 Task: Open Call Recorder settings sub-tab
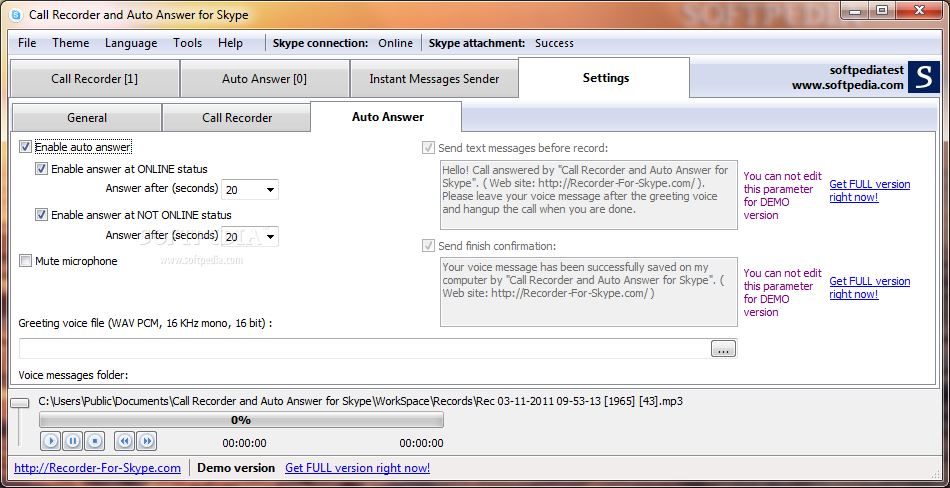pos(237,118)
